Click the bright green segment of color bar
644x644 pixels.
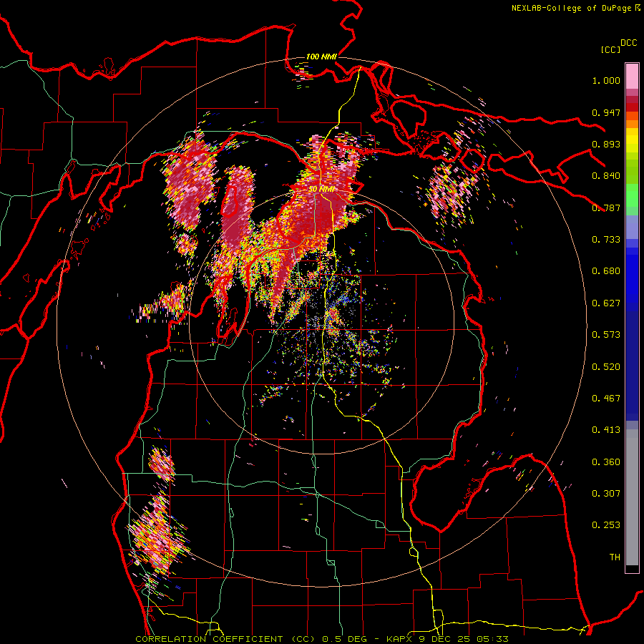tap(632, 195)
